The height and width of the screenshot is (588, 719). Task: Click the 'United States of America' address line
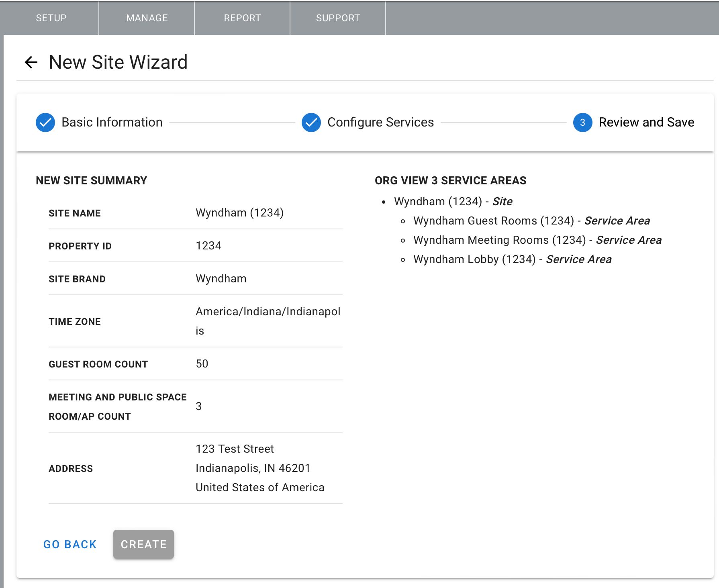[260, 487]
